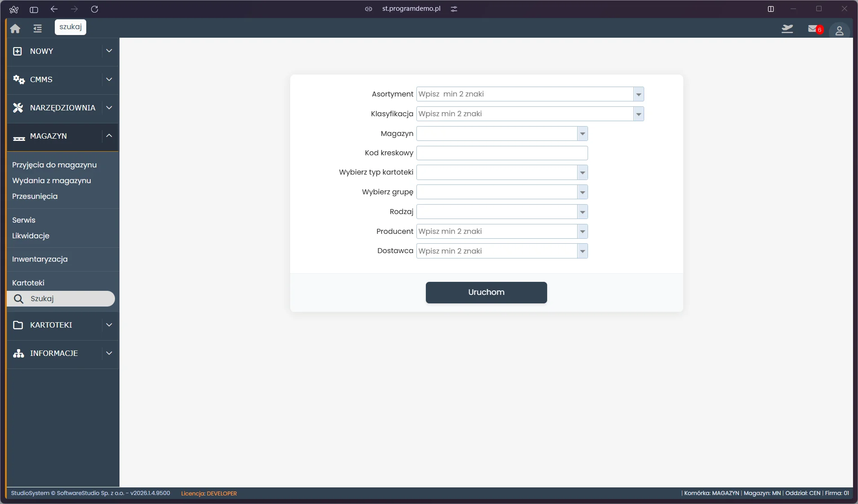Expand the KARTOTEKI chevron
858x504 pixels.
pos(109,324)
